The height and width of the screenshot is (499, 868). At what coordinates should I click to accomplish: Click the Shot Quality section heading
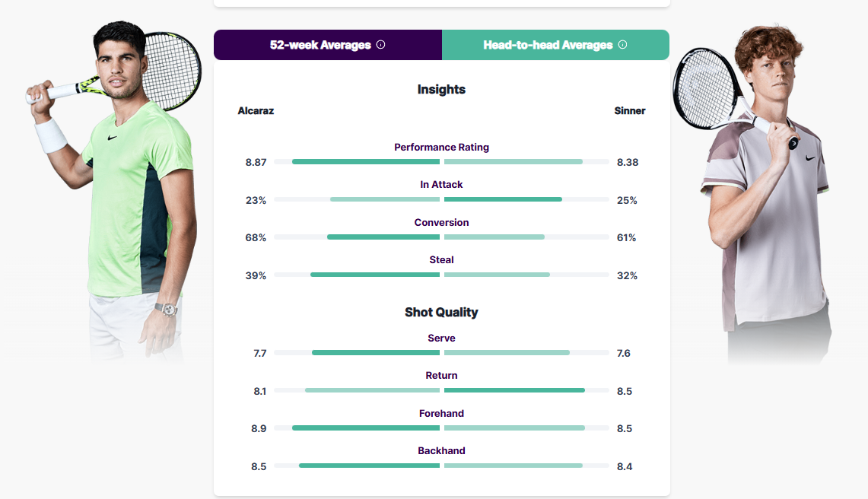[x=441, y=313]
